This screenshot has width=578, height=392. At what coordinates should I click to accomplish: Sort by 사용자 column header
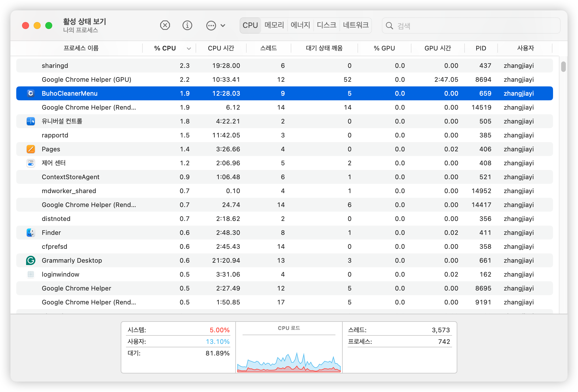[x=525, y=48]
